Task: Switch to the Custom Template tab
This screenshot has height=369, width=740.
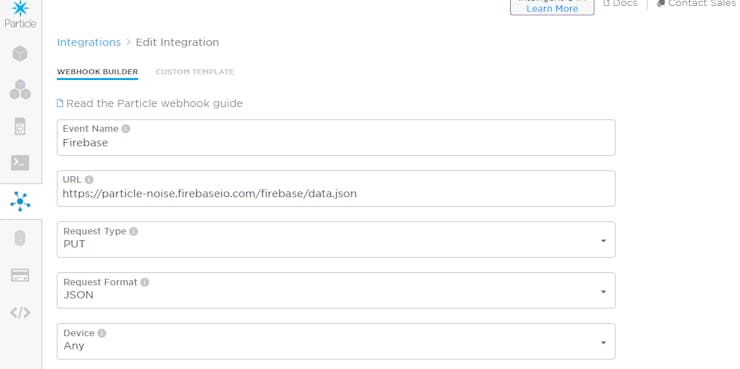Action: pos(195,72)
